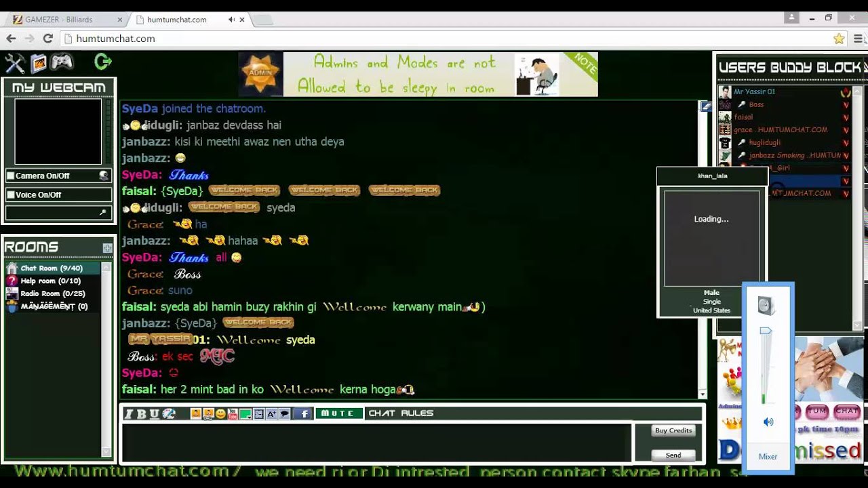The height and width of the screenshot is (488, 868).
Task: Click the second orange avatar icon in toolbar
Action: click(208, 413)
